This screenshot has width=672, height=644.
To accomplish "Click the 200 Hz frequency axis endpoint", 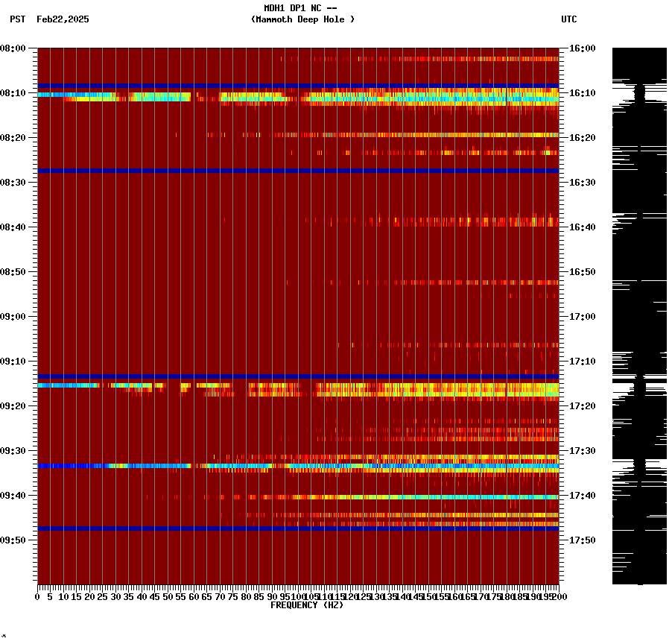I will pos(559,596).
